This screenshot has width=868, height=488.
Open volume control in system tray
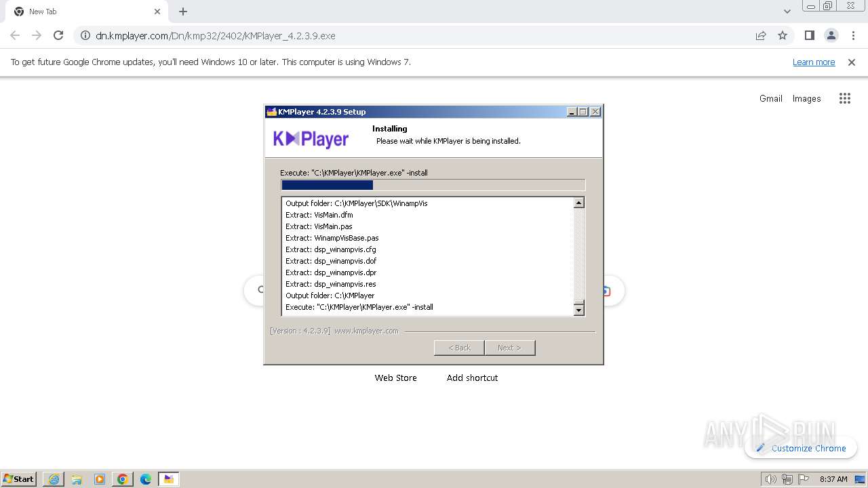click(771, 479)
